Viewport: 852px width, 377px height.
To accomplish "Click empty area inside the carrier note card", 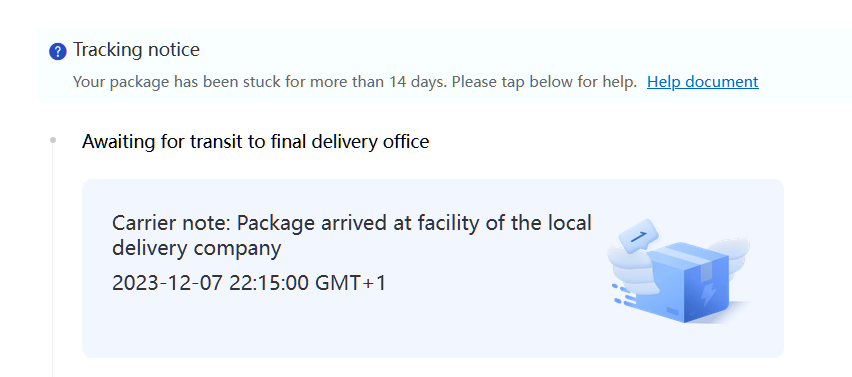I will pyautogui.click(x=353, y=329).
